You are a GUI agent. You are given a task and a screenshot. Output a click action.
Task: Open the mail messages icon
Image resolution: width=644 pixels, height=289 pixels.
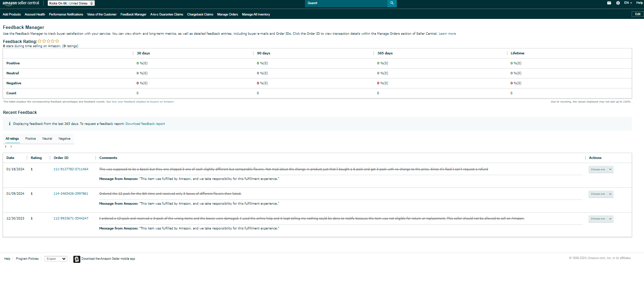pos(609,3)
